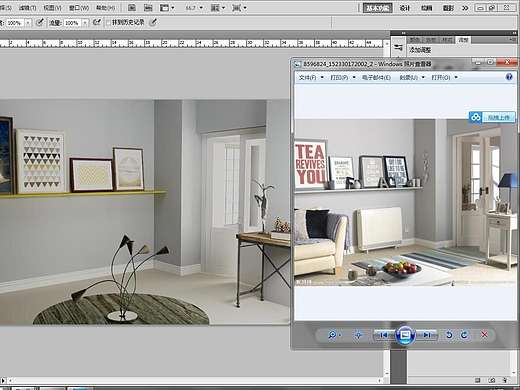Click the Photoshop horizontal ruler

tap(191, 43)
